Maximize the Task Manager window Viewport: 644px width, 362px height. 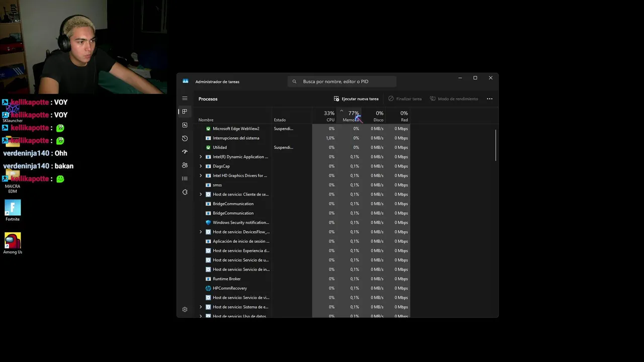pyautogui.click(x=475, y=78)
